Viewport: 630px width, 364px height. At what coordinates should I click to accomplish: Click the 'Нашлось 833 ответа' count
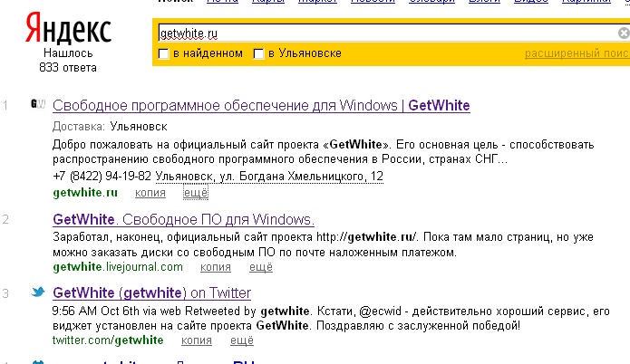tap(68, 60)
